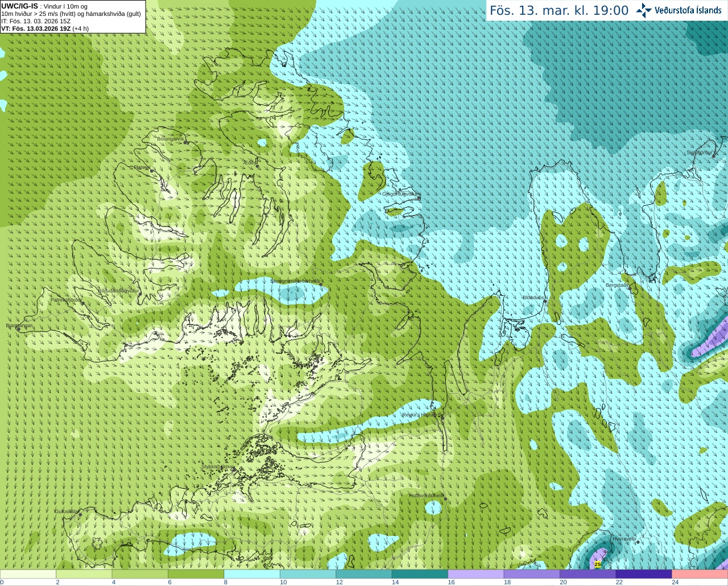
Task: Pick the 4–6 m/s green swatch
Action: 140,574
